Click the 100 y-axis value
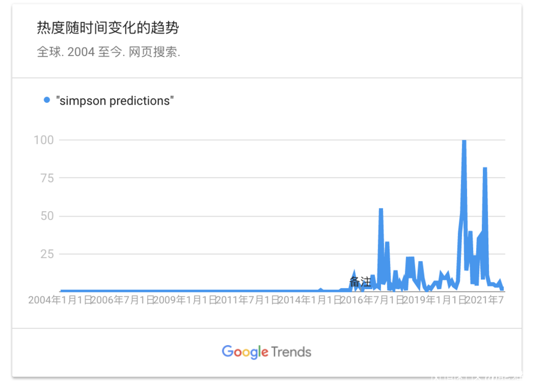This screenshot has height=392, width=545. (x=44, y=140)
